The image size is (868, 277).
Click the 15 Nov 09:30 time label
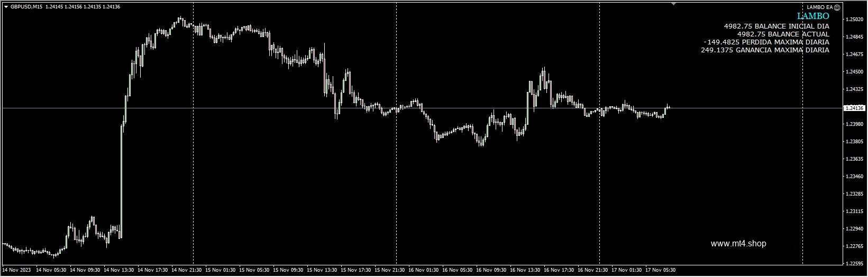288,270
